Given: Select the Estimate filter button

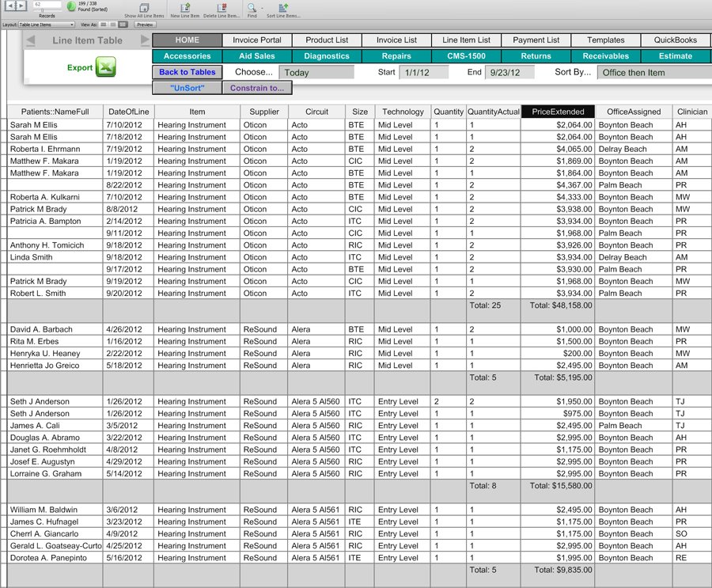Looking at the screenshot, I should (676, 56).
